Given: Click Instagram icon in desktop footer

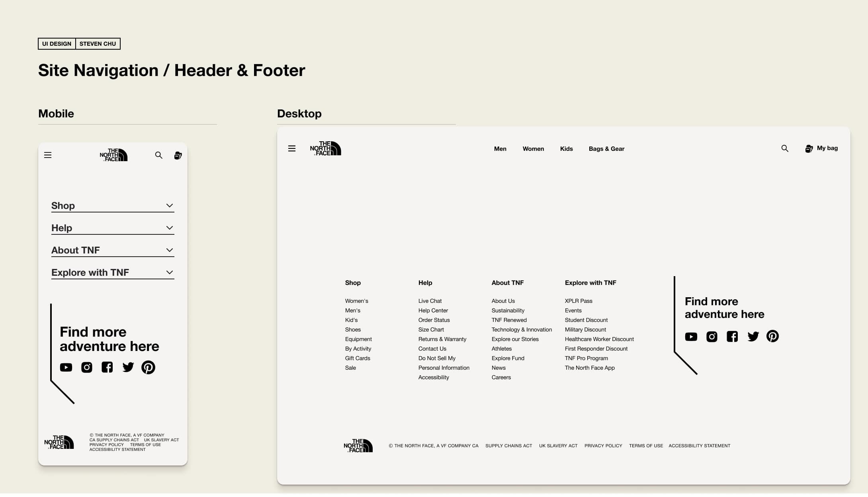Looking at the screenshot, I should tap(712, 337).
